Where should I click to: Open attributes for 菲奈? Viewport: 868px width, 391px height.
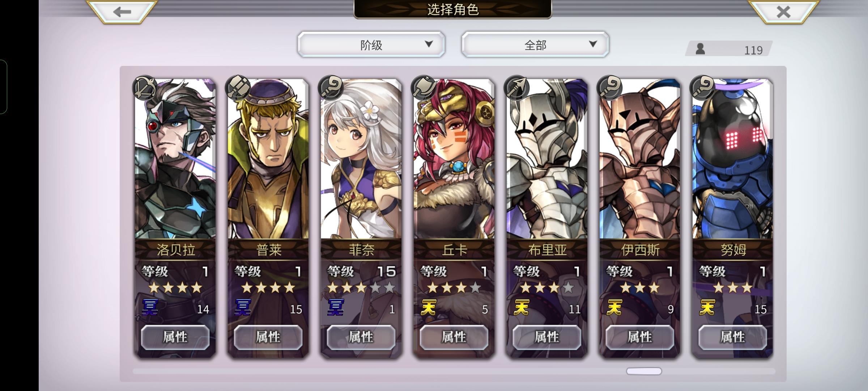[x=361, y=337]
